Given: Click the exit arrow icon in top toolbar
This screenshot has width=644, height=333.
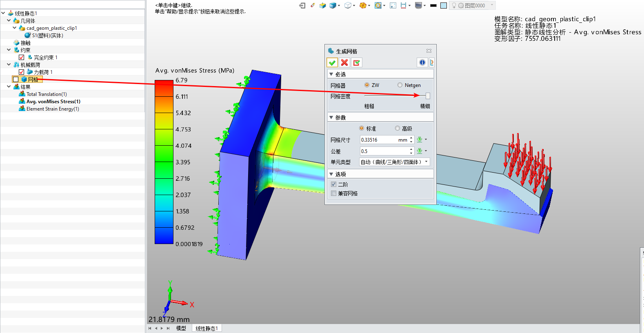Looking at the screenshot, I should pyautogui.click(x=302, y=5).
